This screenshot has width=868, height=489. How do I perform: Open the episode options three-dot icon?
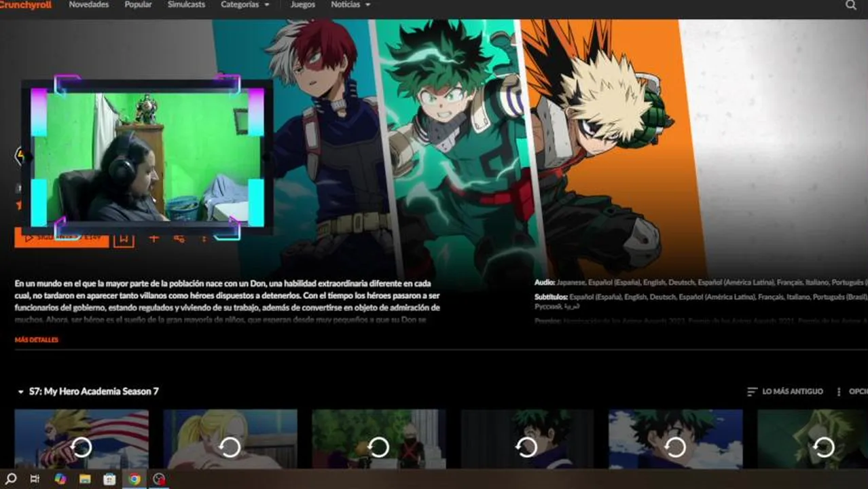(839, 392)
